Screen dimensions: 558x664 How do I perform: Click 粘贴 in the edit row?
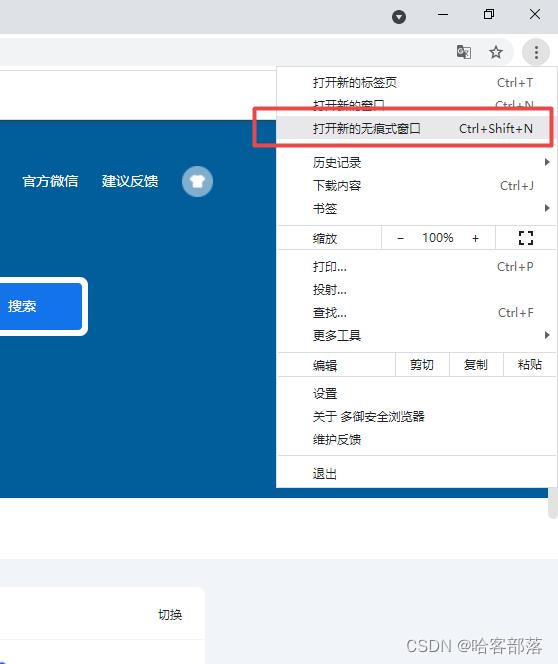click(530, 365)
